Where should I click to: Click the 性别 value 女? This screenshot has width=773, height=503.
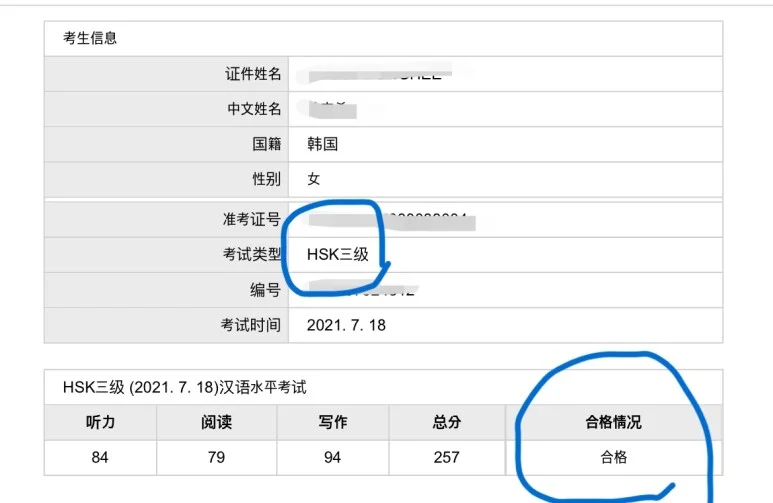314,180
